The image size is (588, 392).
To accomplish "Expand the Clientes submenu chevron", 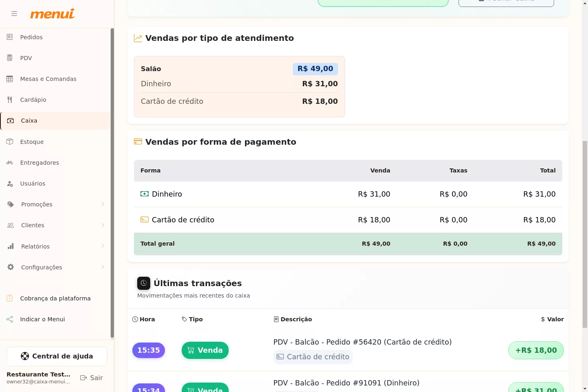I will coord(103,225).
